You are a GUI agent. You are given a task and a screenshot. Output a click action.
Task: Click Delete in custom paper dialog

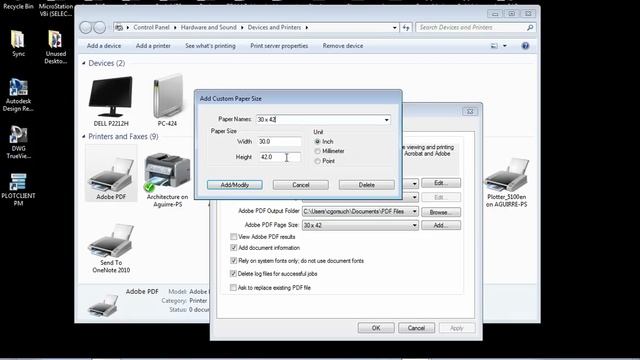pyautogui.click(x=367, y=185)
